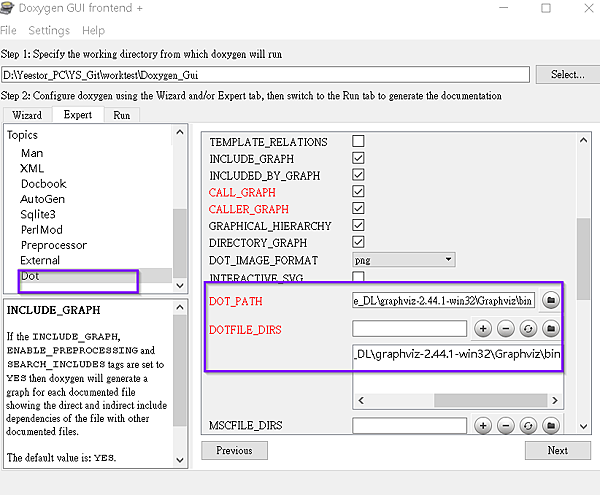Select the Expert tab

(78, 114)
